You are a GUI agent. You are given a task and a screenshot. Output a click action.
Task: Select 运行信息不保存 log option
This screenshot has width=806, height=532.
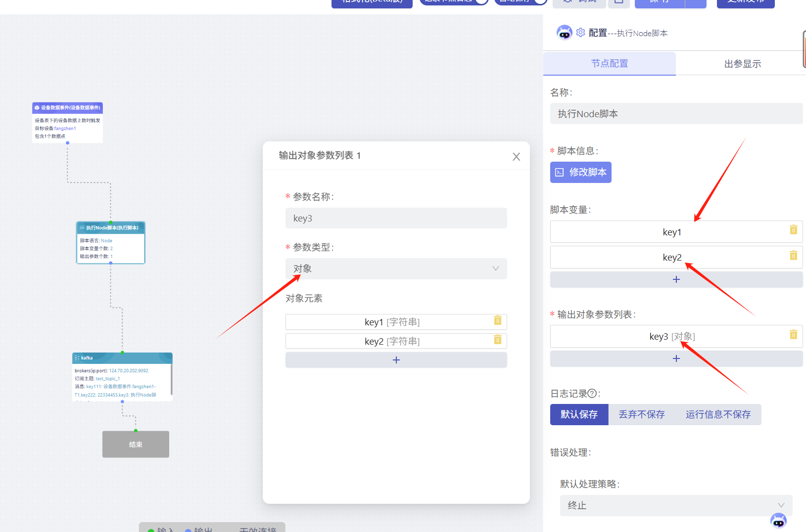[x=718, y=414]
